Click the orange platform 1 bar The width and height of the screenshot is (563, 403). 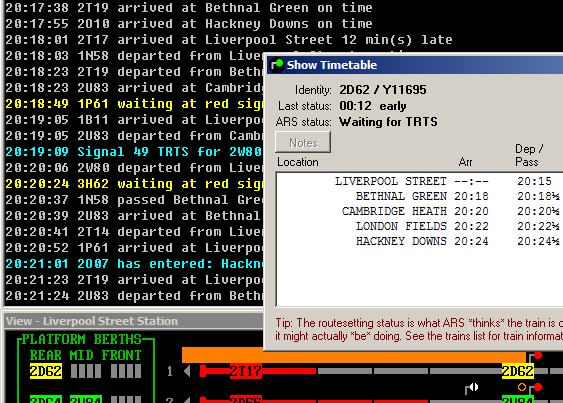[354, 355]
